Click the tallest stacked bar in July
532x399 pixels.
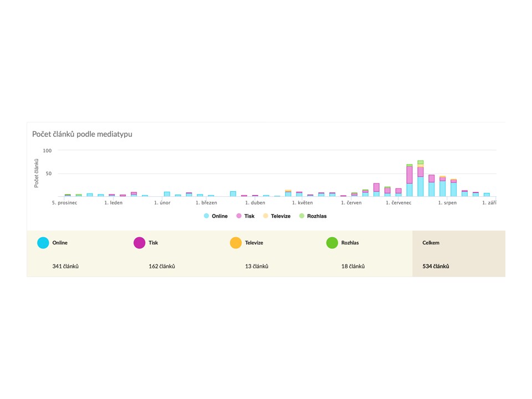coord(421,178)
